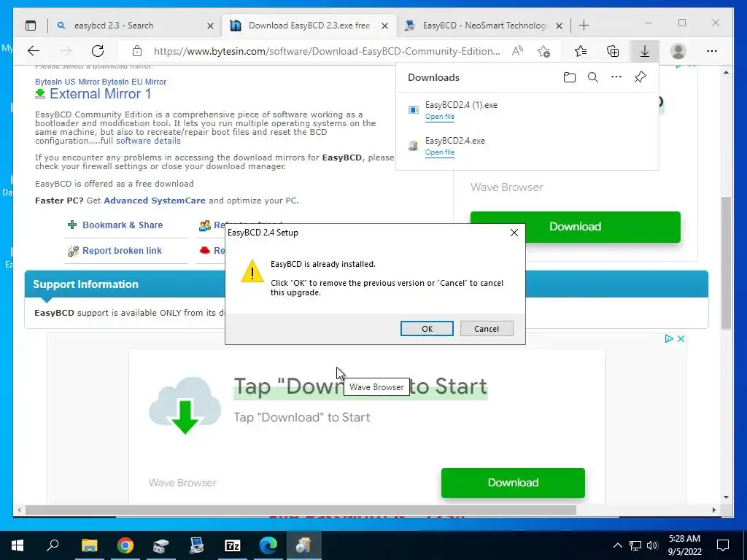
Task: Search downloads with magnifier icon
Action: click(x=592, y=77)
